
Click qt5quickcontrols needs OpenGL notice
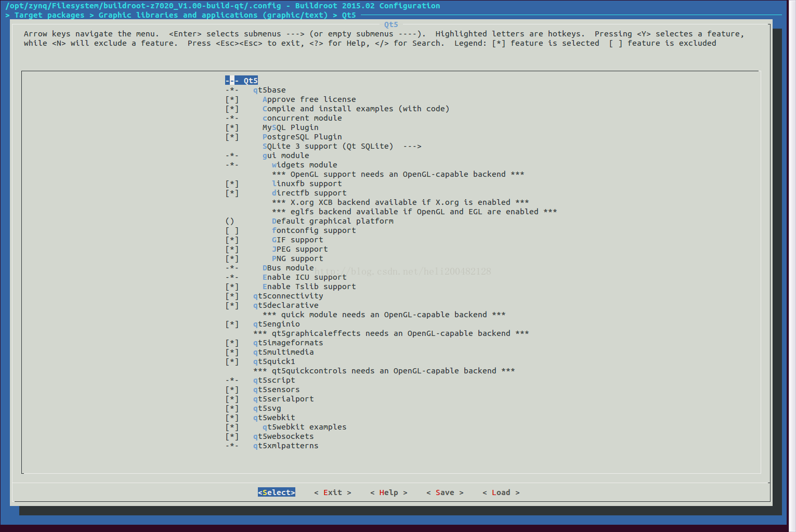tap(384, 371)
